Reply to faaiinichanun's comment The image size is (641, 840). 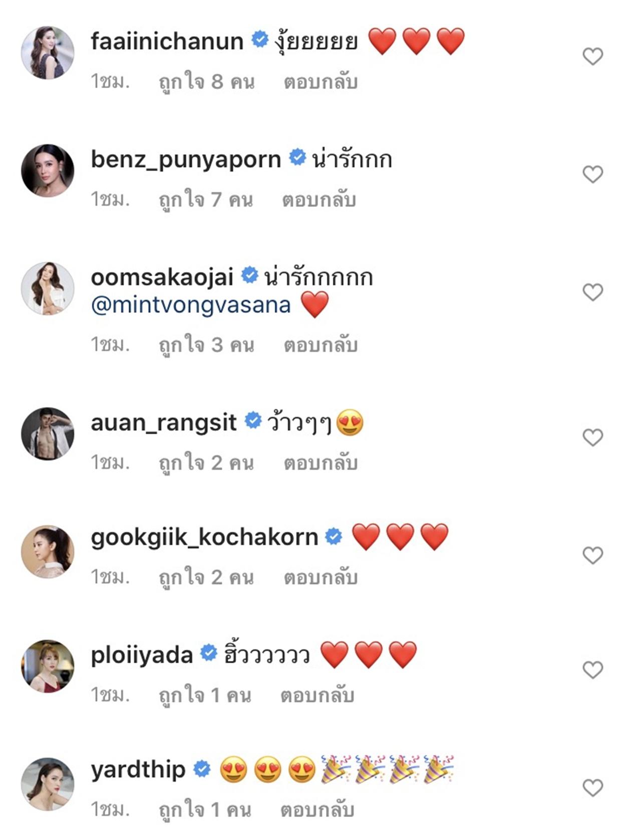point(320,82)
